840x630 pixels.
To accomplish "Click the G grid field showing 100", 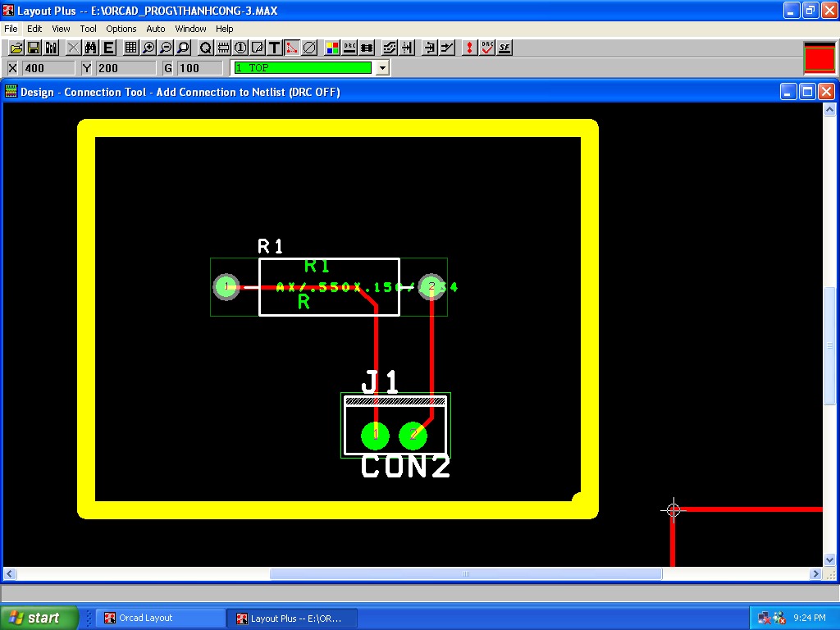I will point(200,68).
